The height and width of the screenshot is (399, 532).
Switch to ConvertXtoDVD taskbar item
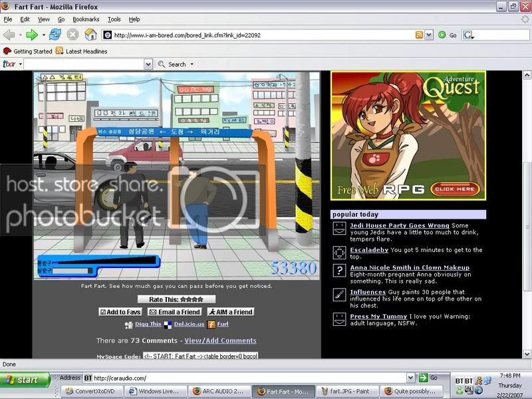coord(91,391)
